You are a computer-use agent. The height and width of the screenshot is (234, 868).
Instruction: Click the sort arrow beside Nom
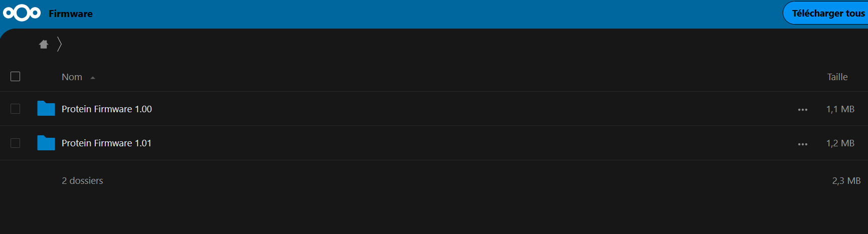tap(93, 78)
